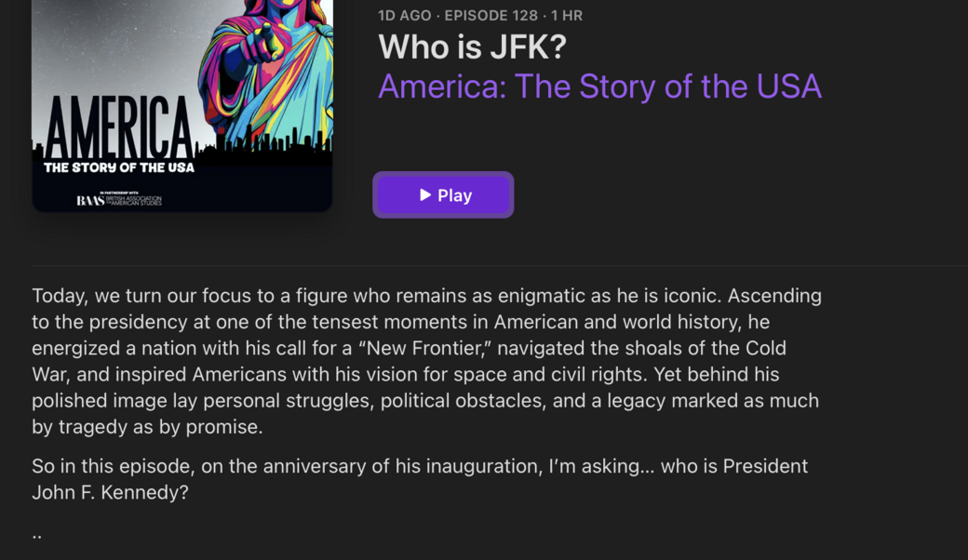Viewport: 968px width, 560px height.
Task: Click the white artwork subtitle THE STORY OF THE USA
Action: pos(119,167)
